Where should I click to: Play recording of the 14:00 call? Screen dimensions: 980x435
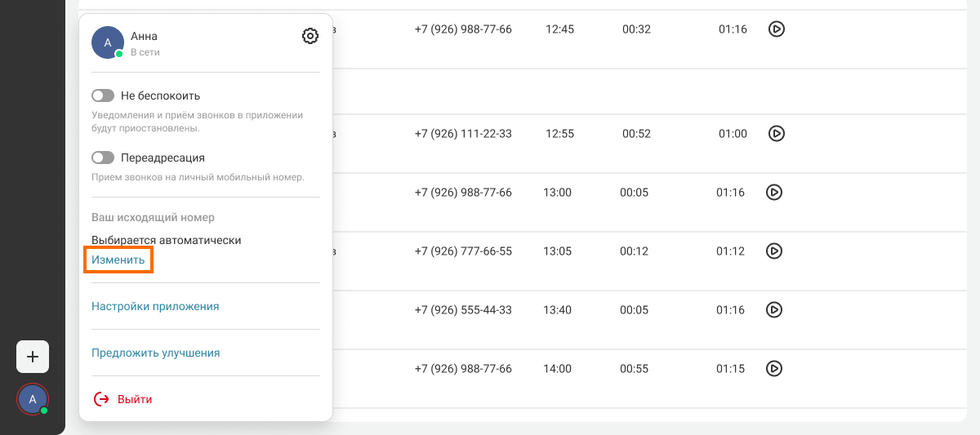click(774, 369)
